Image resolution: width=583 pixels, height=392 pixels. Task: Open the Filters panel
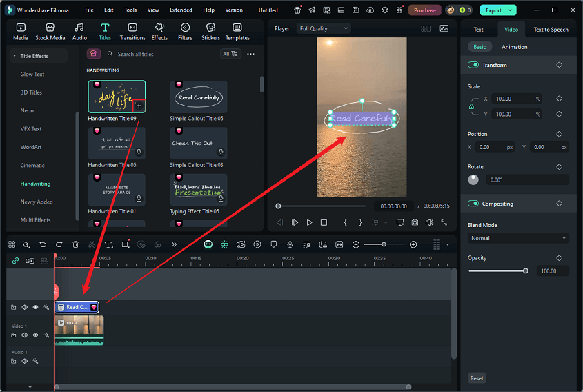click(185, 32)
